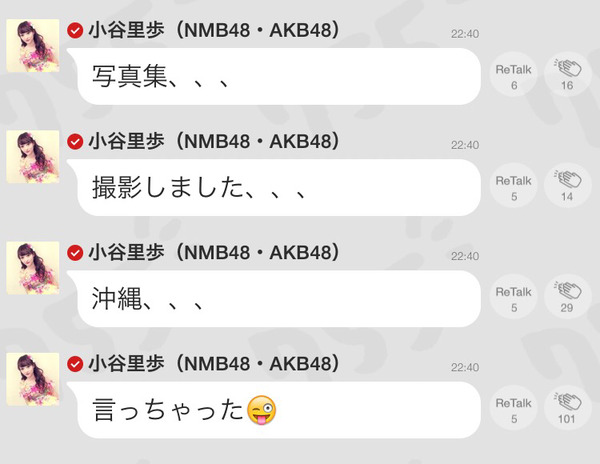This screenshot has width=600, height=464.
Task: Click the clap icon showing 29 claps
Action: [567, 297]
